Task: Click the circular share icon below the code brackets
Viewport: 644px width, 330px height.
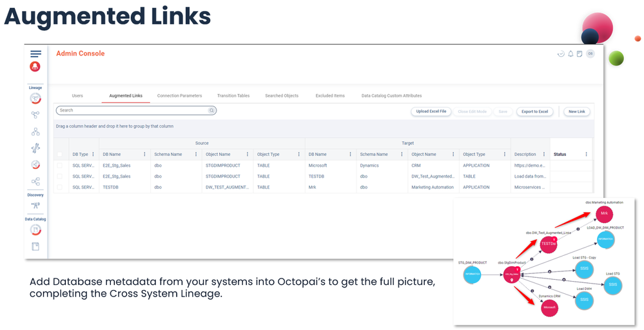Action: coord(35,164)
